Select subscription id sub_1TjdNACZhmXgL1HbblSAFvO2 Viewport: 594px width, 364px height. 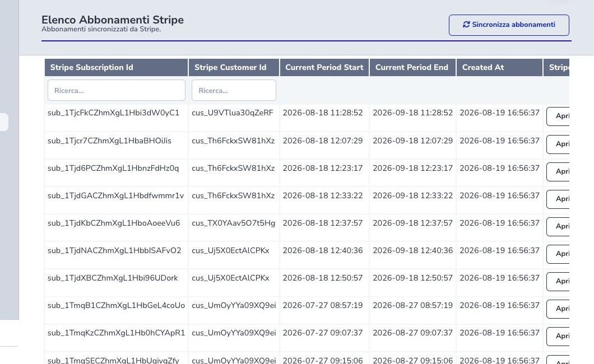pyautogui.click(x=114, y=250)
